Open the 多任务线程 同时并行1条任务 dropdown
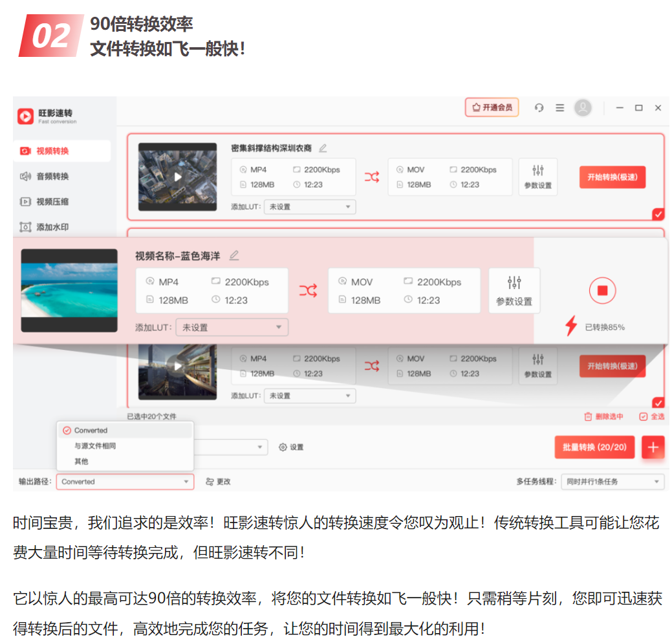The image size is (672, 637). [x=612, y=482]
